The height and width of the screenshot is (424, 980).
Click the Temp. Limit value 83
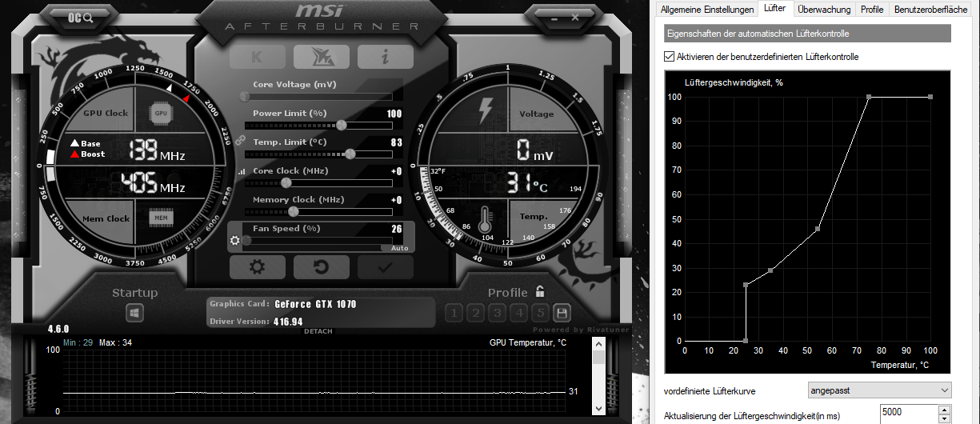(396, 142)
